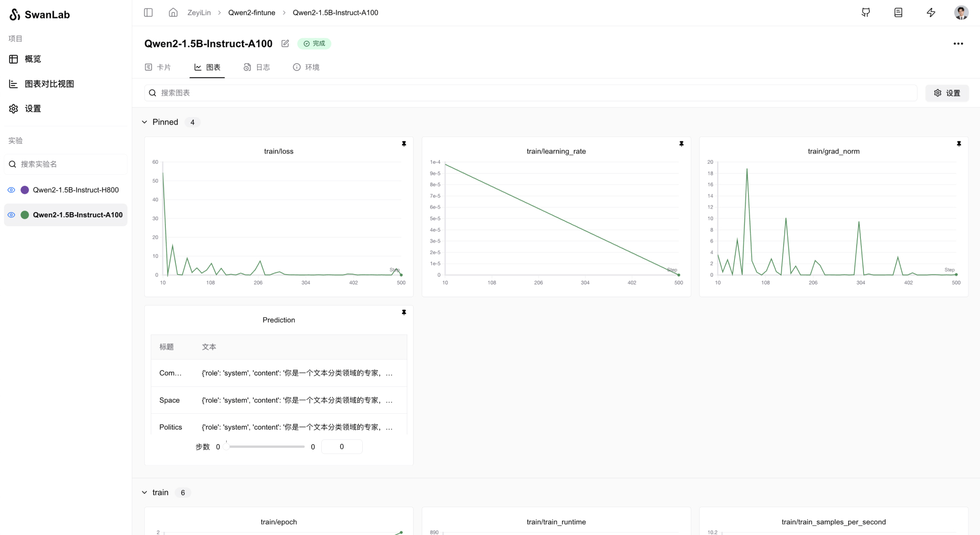The width and height of the screenshot is (980, 535).
Task: Open the GitHub icon link
Action: point(866,13)
